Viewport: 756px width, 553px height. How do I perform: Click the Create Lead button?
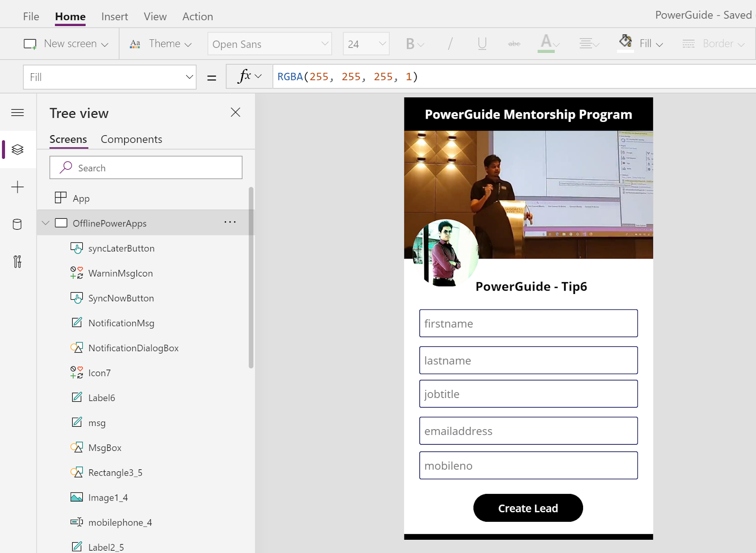528,508
